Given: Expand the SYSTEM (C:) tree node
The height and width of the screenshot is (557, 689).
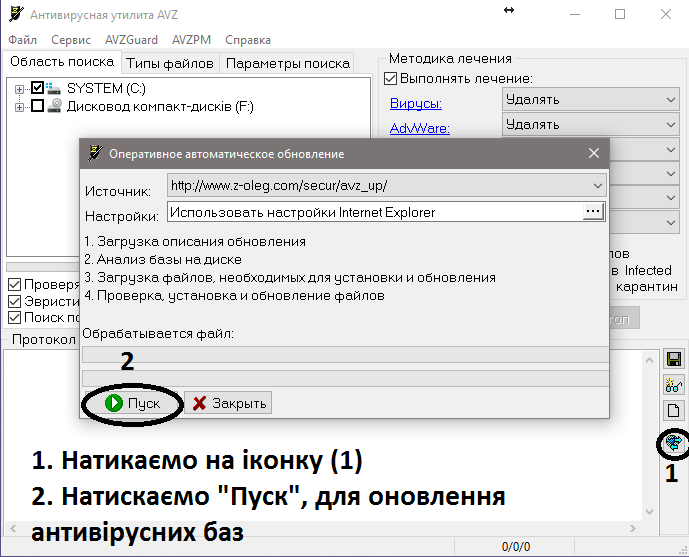Looking at the screenshot, I should [x=20, y=89].
